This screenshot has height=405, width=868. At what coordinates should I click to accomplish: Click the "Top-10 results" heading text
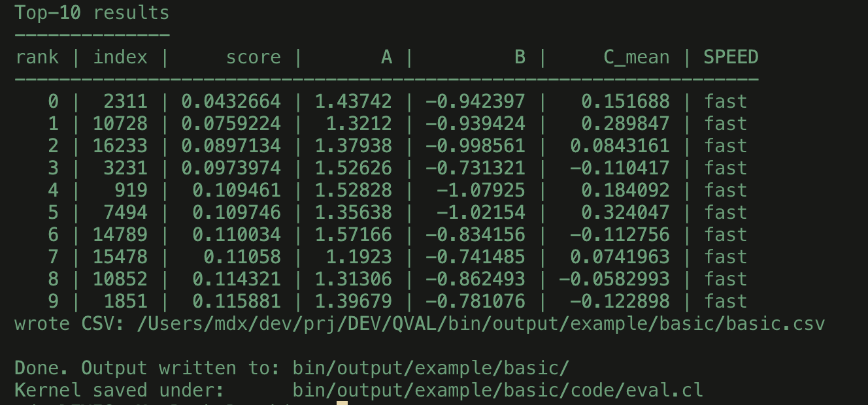click(92, 12)
